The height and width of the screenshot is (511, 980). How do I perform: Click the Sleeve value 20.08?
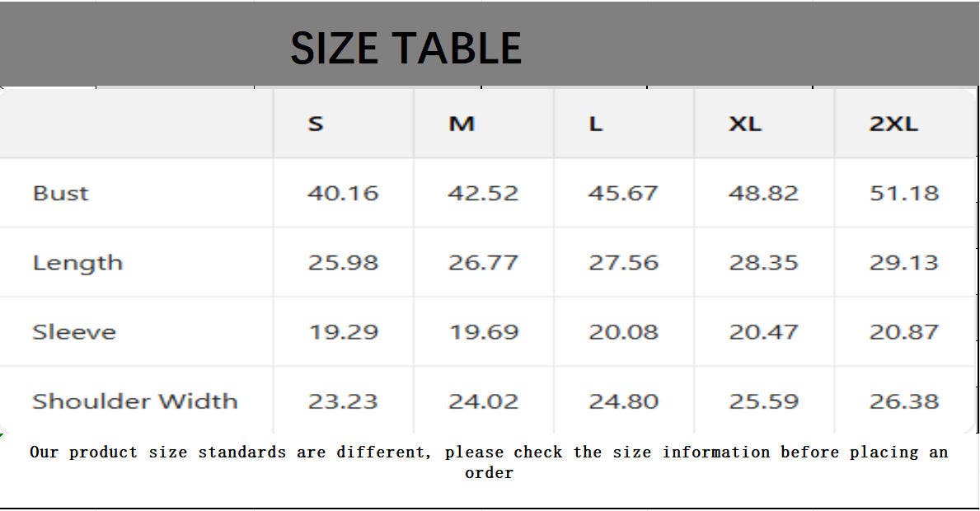pyautogui.click(x=623, y=332)
